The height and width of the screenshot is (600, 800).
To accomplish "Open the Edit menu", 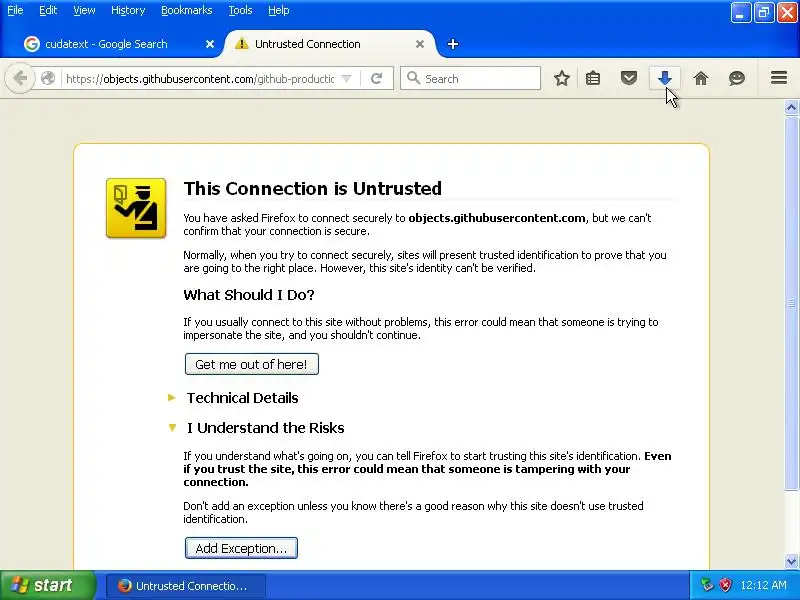I will [x=48, y=10].
